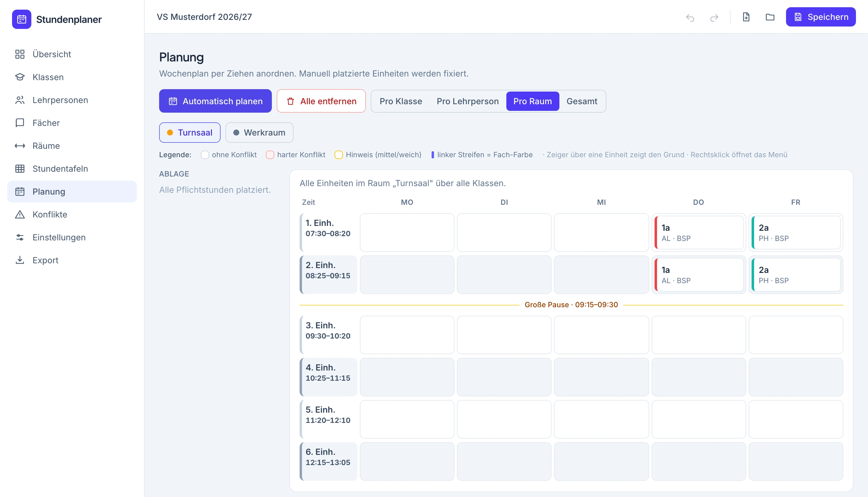Click the empty Wednesday slot in 3. Einh.

click(x=601, y=335)
